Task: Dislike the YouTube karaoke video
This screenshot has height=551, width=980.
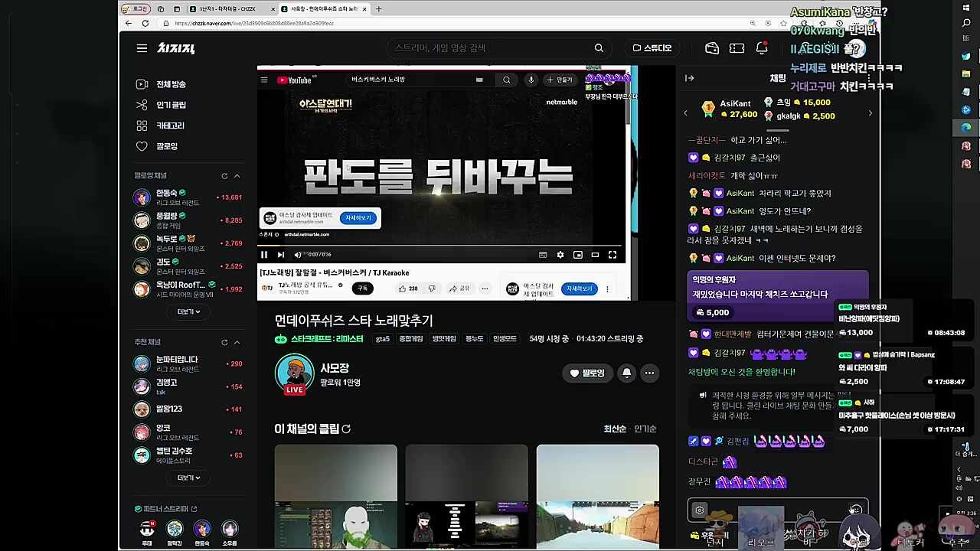Action: tap(432, 289)
